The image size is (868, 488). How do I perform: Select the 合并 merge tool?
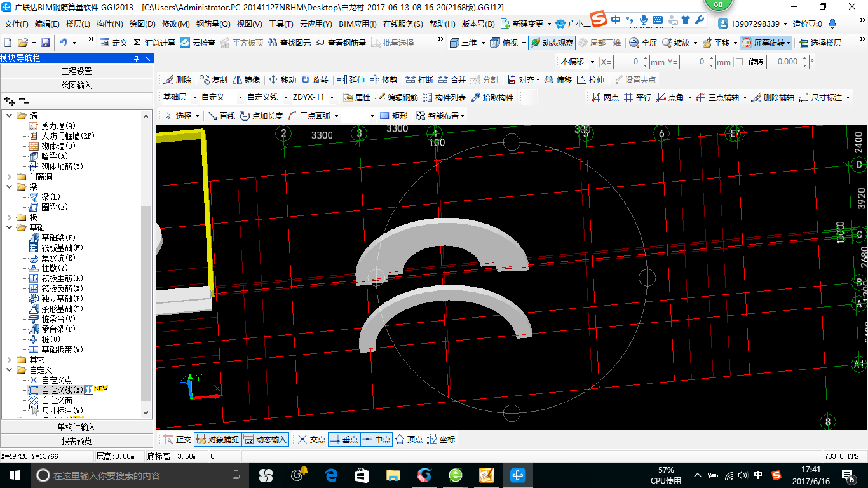point(452,79)
